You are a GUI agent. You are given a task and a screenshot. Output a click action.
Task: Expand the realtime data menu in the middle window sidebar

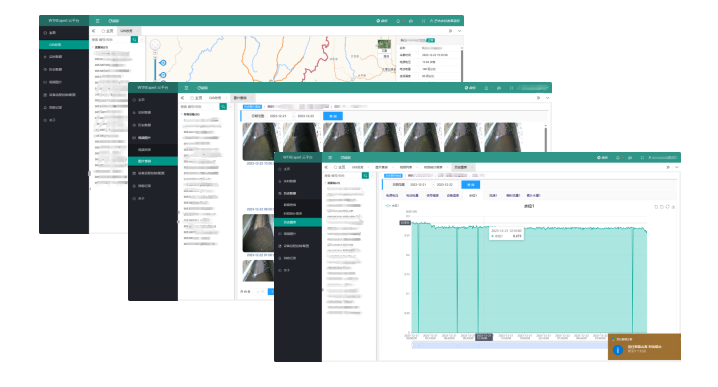coord(153,112)
